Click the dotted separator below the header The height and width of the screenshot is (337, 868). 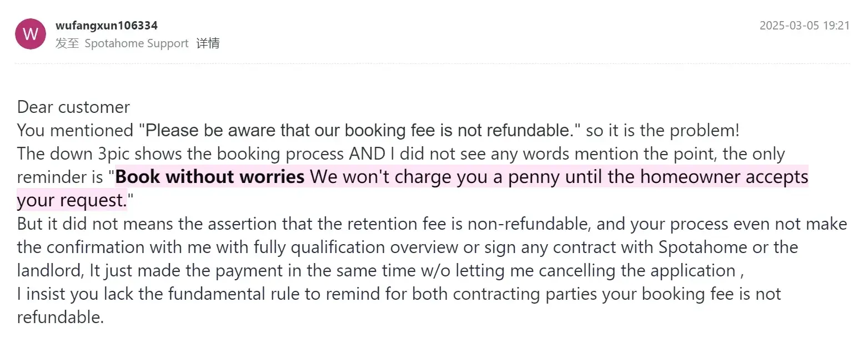(x=432, y=63)
